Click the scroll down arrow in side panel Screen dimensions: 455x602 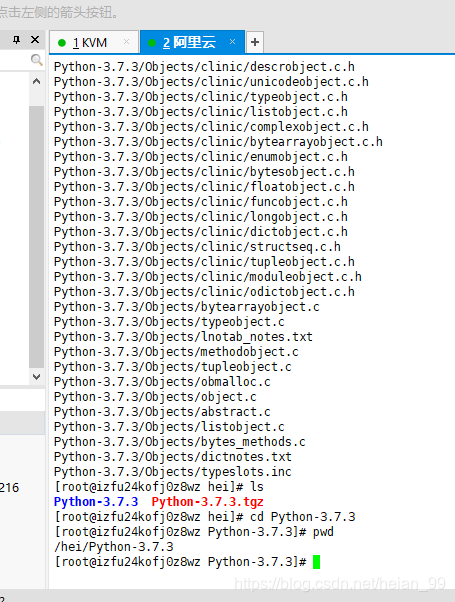[x=36, y=377]
